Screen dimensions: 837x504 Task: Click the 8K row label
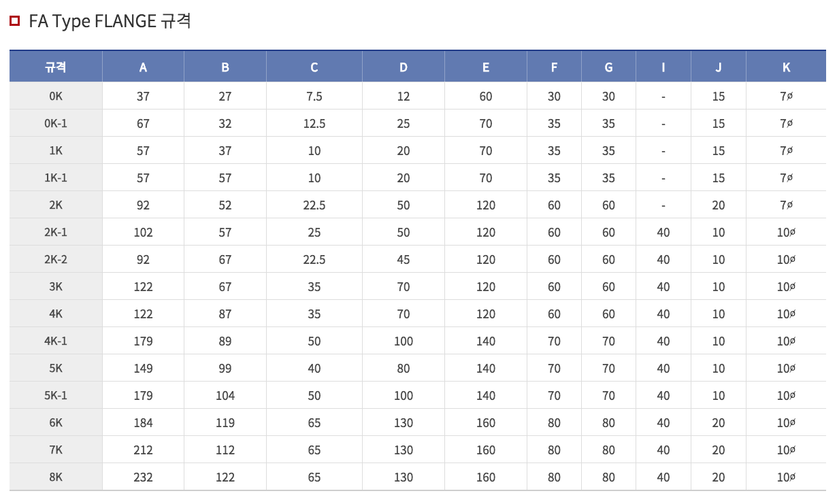click(x=56, y=477)
